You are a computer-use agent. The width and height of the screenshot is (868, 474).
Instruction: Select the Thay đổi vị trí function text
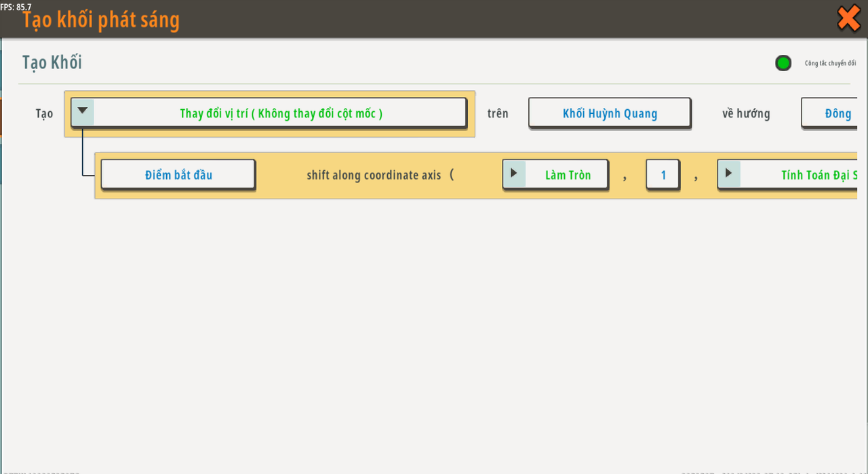point(281,113)
